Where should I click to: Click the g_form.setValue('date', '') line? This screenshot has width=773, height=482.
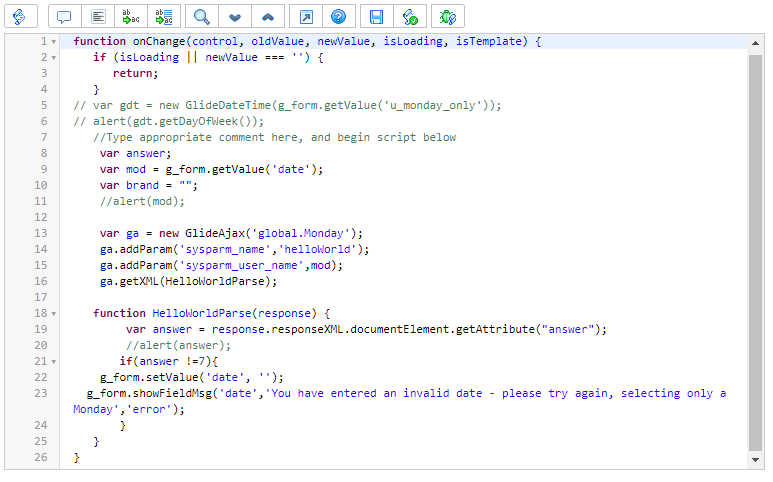(192, 378)
